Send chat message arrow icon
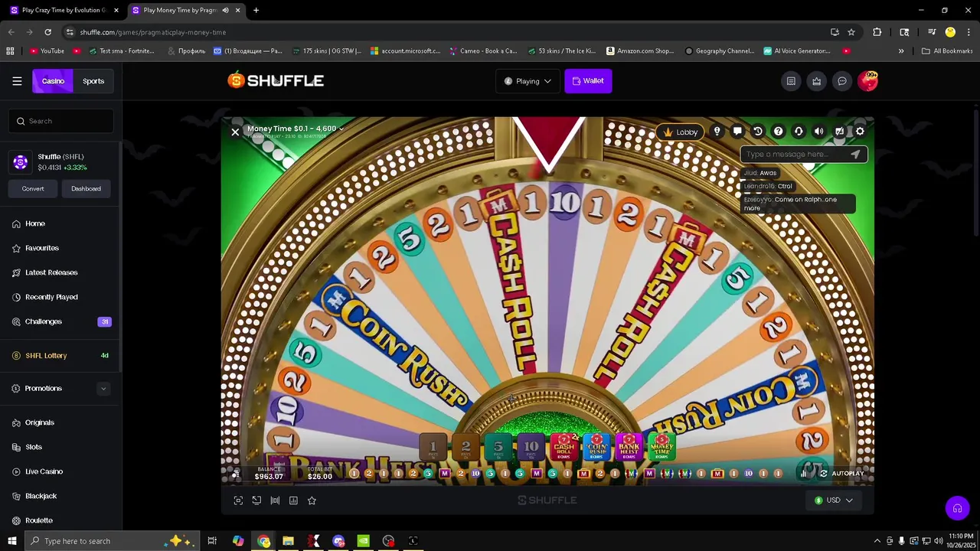The width and height of the screenshot is (980, 551). [x=855, y=154]
